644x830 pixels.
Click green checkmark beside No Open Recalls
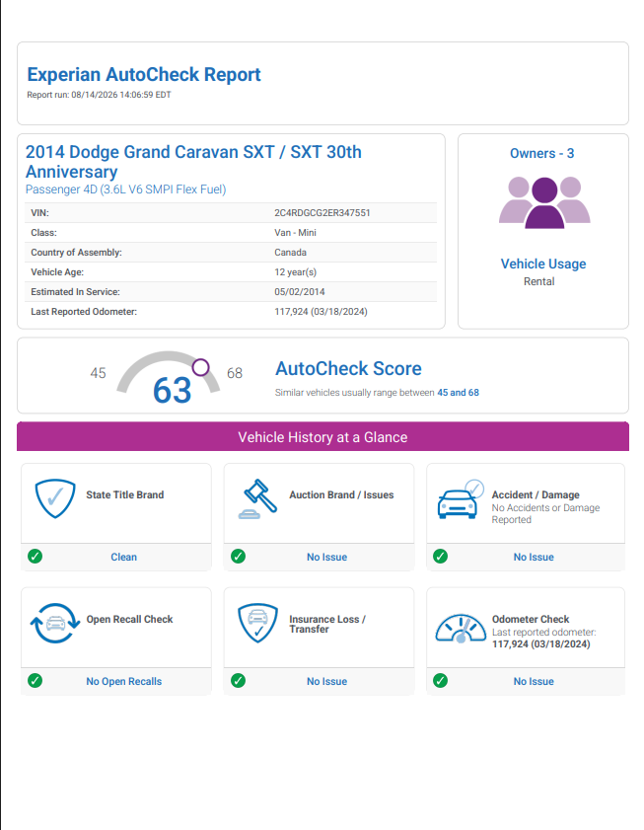35,681
